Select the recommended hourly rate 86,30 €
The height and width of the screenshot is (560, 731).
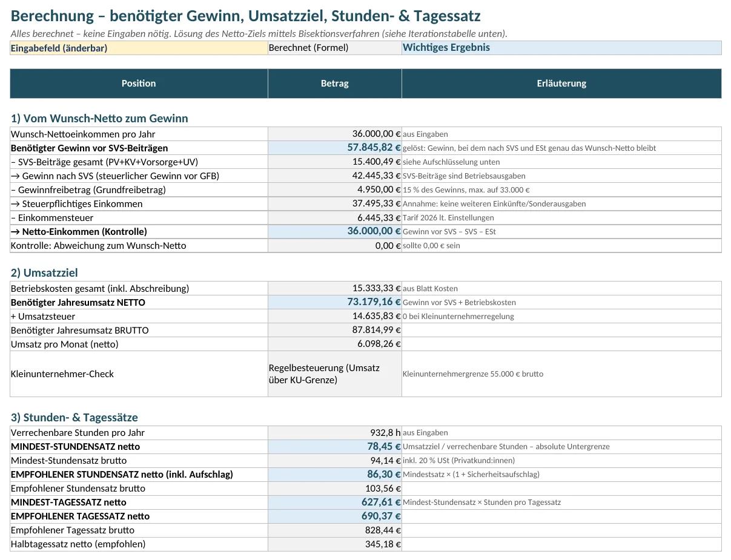(335, 474)
